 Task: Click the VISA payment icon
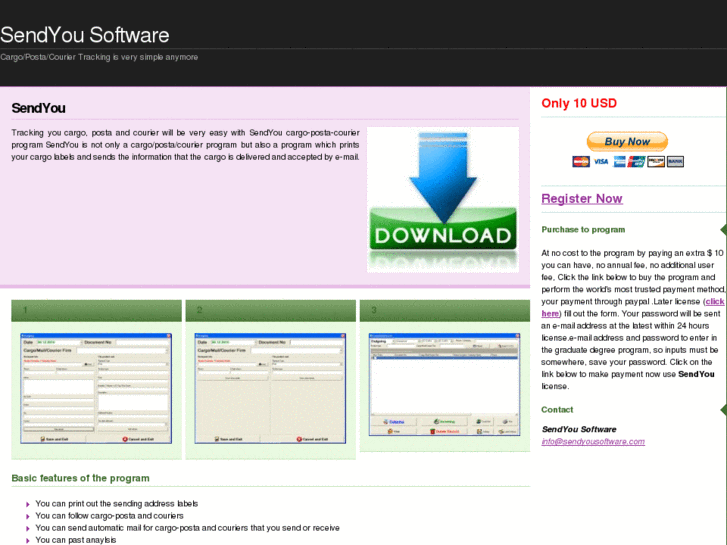click(601, 161)
